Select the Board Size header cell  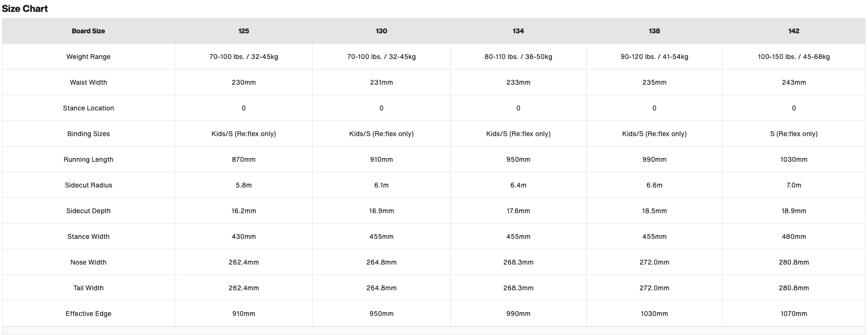pyautogui.click(x=88, y=31)
